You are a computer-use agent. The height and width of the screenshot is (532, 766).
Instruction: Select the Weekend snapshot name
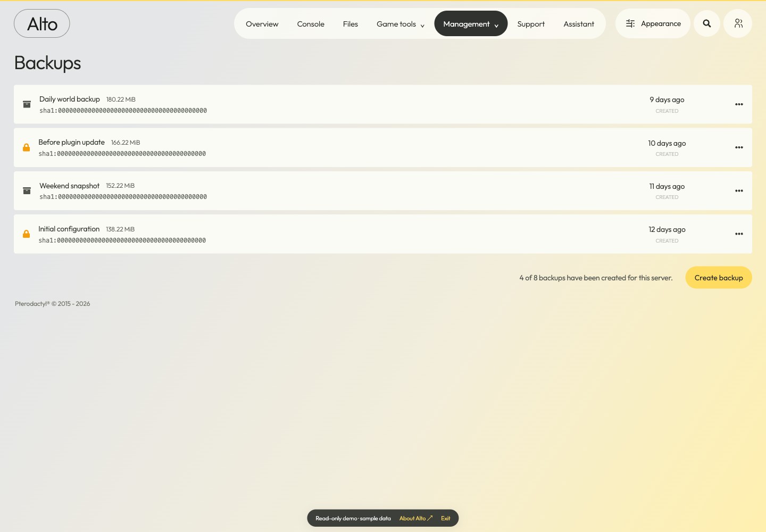69,186
